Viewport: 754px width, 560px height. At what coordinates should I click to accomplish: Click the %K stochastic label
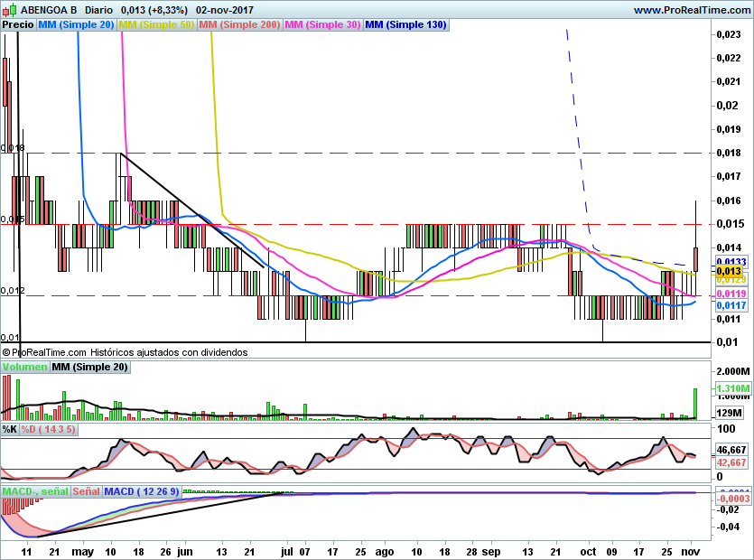pos(9,428)
